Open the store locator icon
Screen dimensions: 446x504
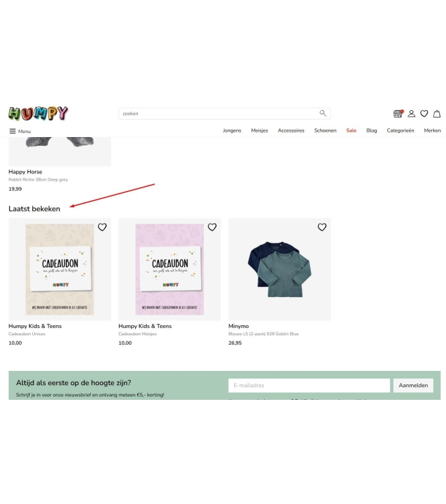click(x=398, y=114)
